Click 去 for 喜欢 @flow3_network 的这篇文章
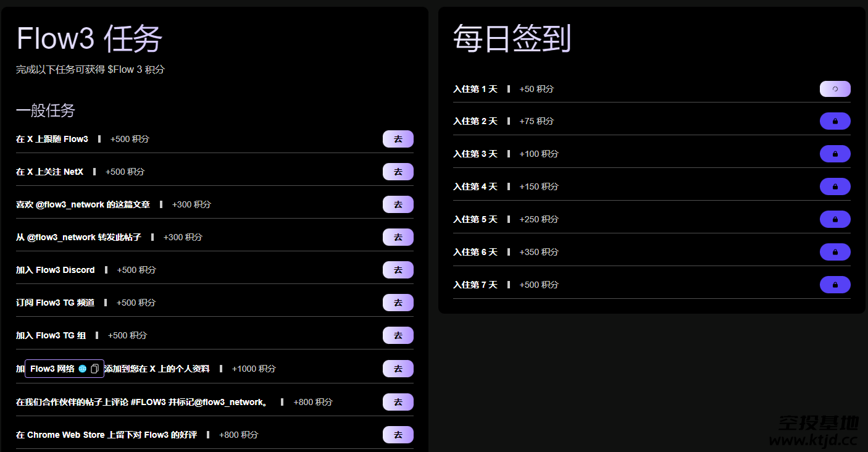The height and width of the screenshot is (452, 868). [x=398, y=204]
